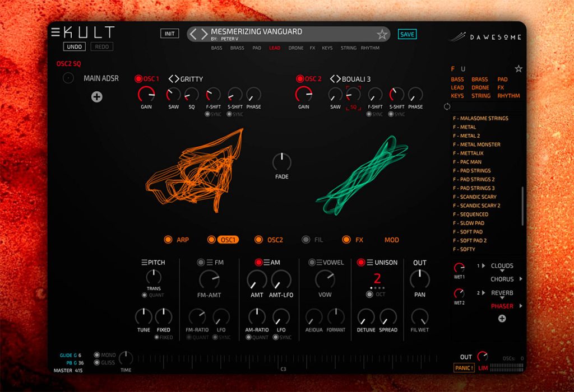Click the REDO button
This screenshot has width=574, height=392.
[x=102, y=47]
